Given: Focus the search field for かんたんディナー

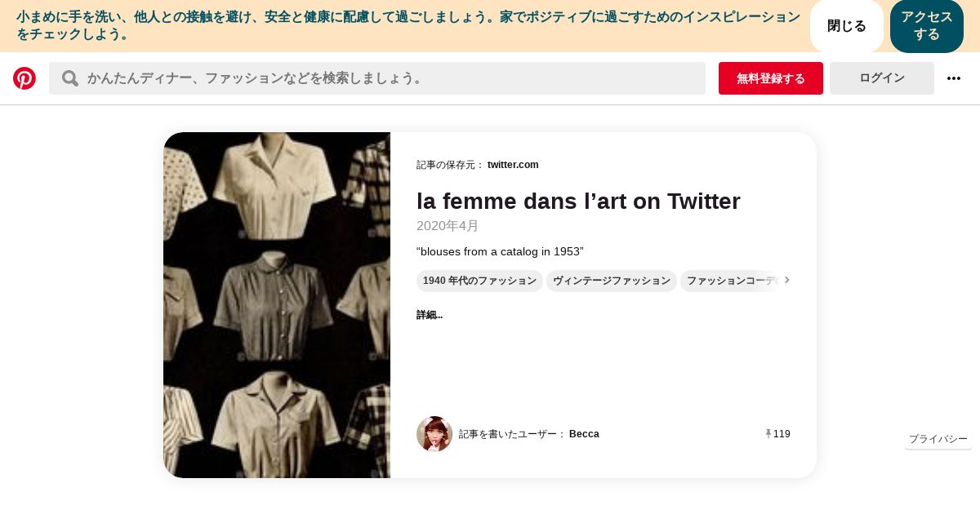Looking at the screenshot, I should click(377, 78).
